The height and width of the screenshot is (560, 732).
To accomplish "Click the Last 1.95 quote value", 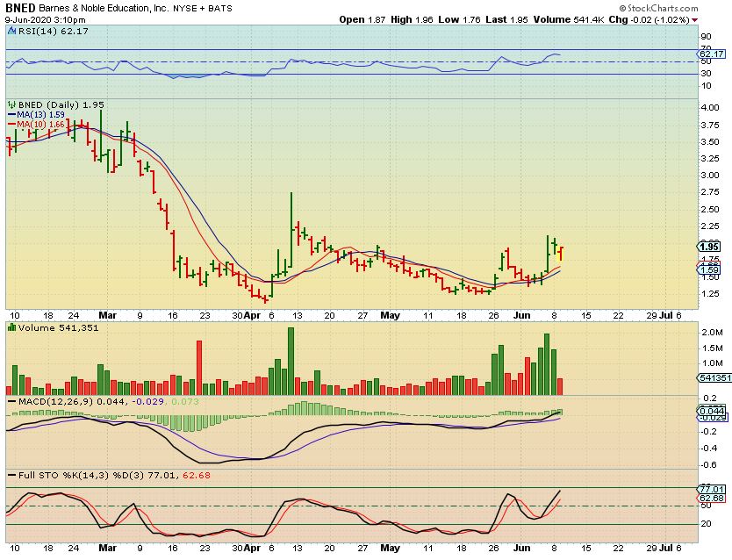I will tap(506, 19).
